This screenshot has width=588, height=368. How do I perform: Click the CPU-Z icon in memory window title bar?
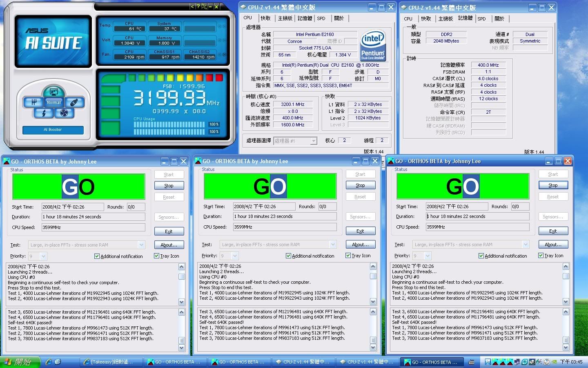tap(404, 7)
